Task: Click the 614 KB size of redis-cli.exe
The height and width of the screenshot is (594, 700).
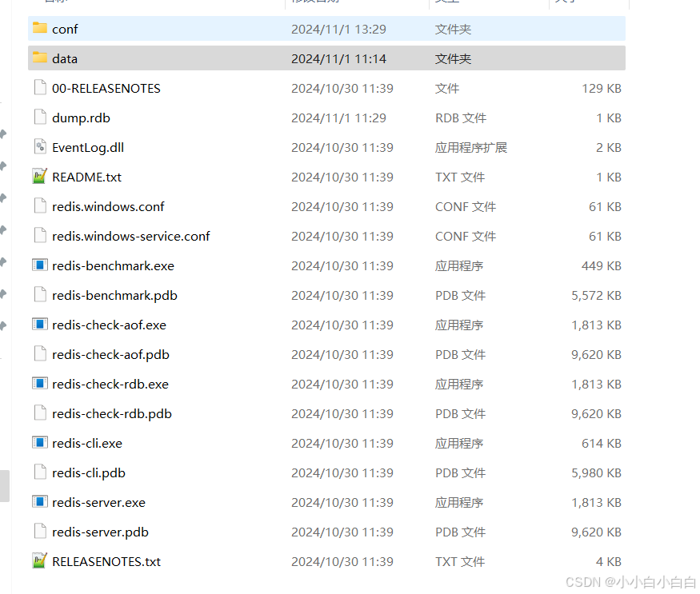Action: pos(602,443)
